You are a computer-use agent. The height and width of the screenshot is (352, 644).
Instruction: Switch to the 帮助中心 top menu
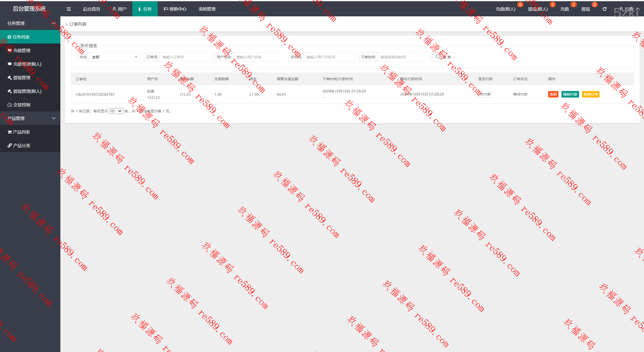pos(175,9)
